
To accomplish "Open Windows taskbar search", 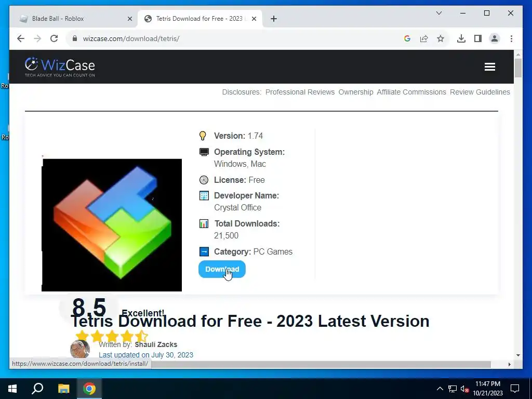I will [x=37, y=389].
